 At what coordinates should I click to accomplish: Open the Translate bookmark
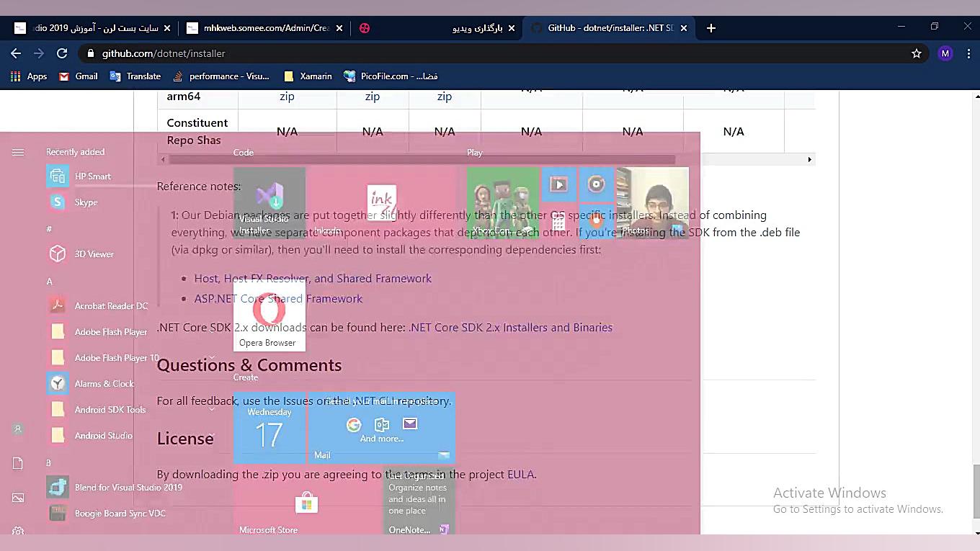click(x=135, y=76)
